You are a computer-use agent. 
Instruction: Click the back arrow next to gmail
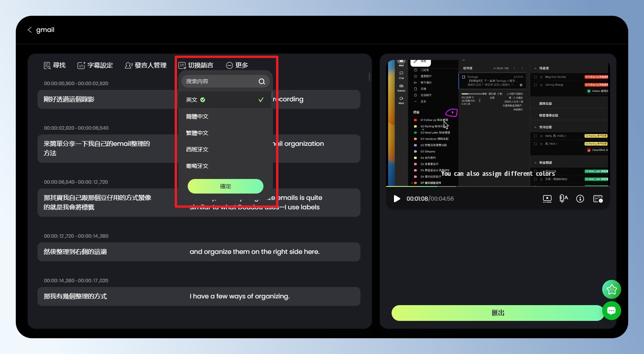[30, 30]
